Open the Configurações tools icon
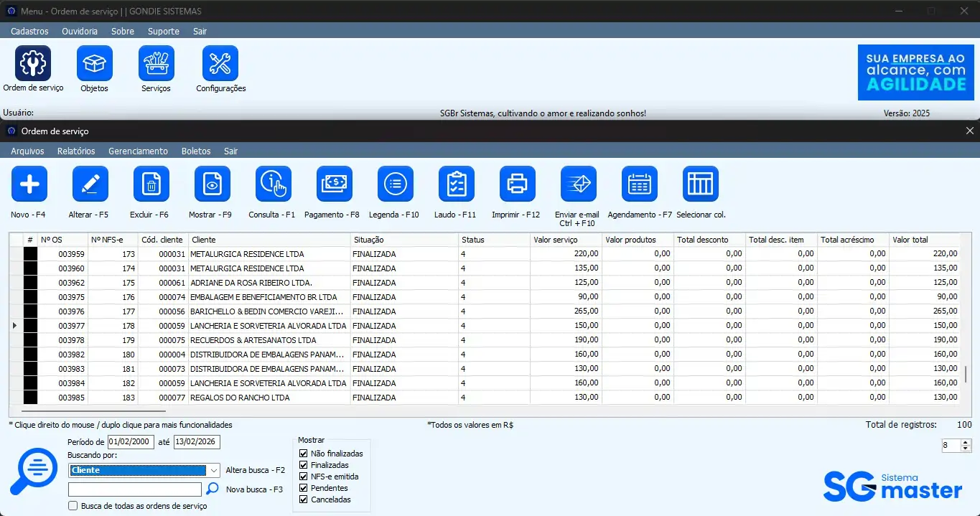The height and width of the screenshot is (516, 980). pyautogui.click(x=220, y=64)
